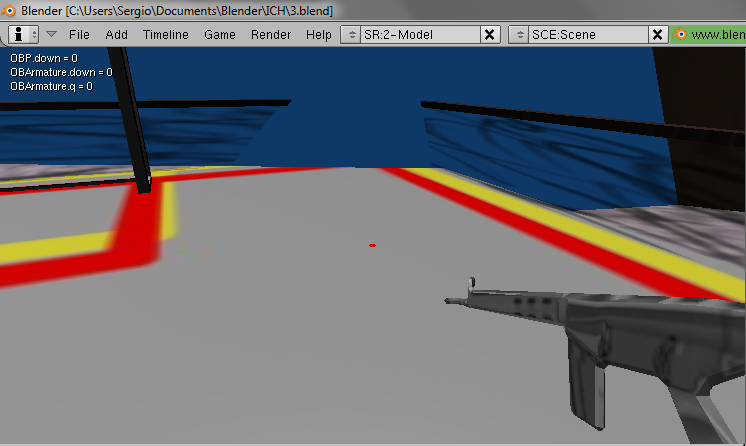This screenshot has width=746, height=446.
Task: Open the Help menu
Action: pyautogui.click(x=319, y=35)
